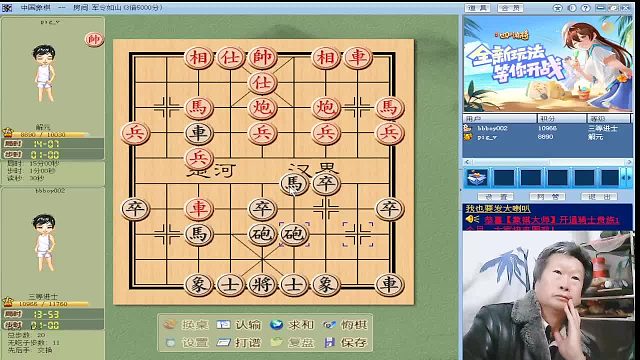The height and width of the screenshot is (360, 640).
Task: Click red 帥 indicator beside pig_v avatar
Action: [94, 39]
